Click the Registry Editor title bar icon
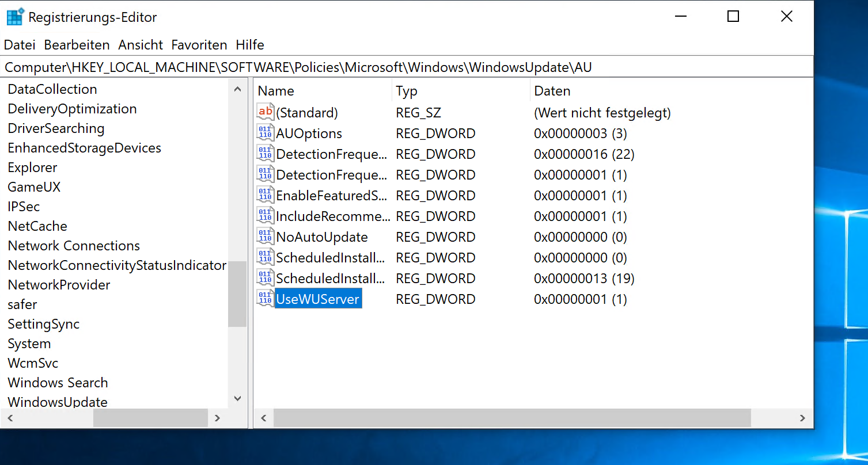This screenshot has height=465, width=868. [15, 17]
